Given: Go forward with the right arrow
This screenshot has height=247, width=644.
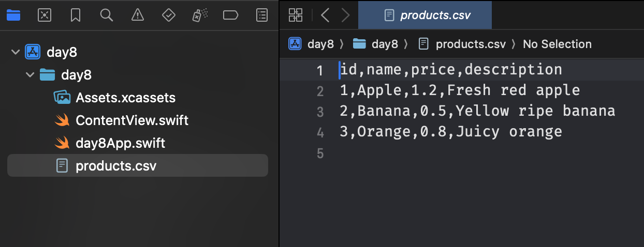Looking at the screenshot, I should pyautogui.click(x=345, y=15).
